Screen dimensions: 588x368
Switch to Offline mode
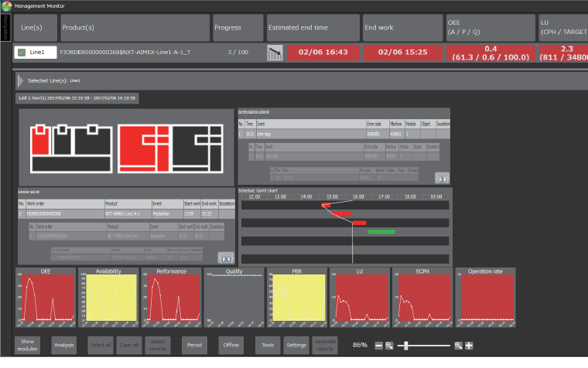tap(231, 345)
